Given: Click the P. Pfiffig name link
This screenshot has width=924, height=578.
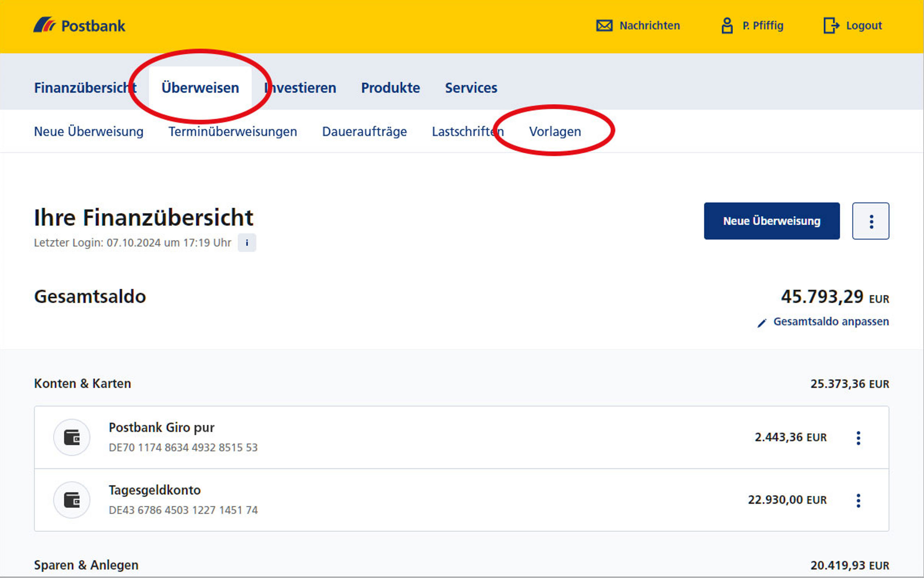Looking at the screenshot, I should click(763, 26).
